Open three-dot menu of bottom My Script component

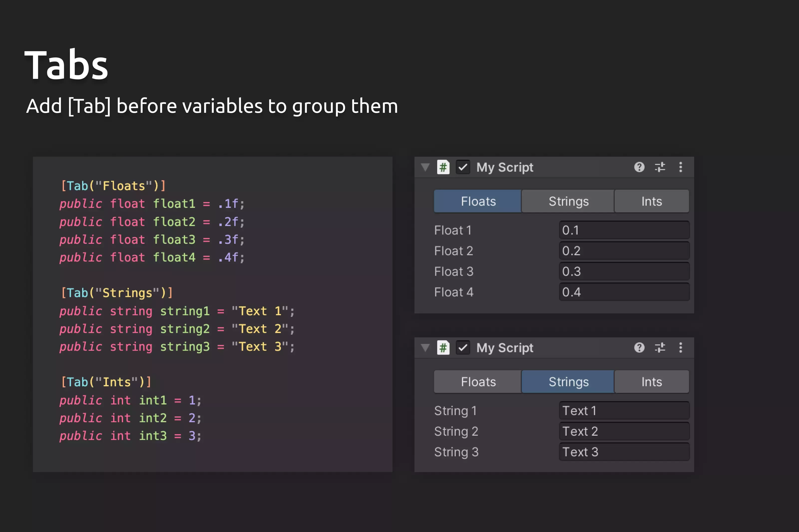(681, 347)
